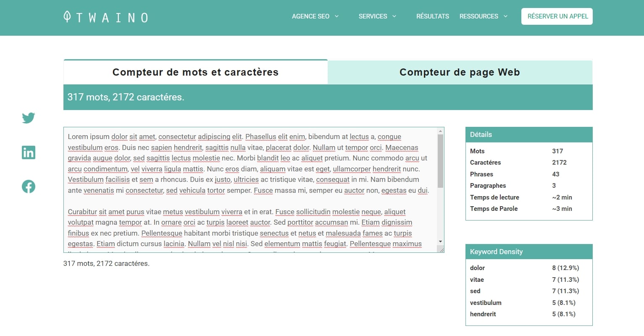This screenshot has width=644, height=336.
Task: Click the Twaino leaf logo
Action: tap(67, 17)
